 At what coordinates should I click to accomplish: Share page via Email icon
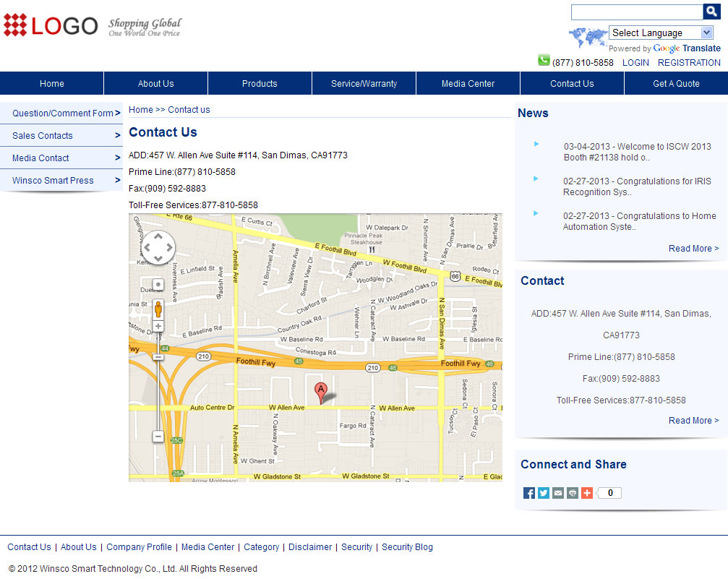click(x=557, y=493)
